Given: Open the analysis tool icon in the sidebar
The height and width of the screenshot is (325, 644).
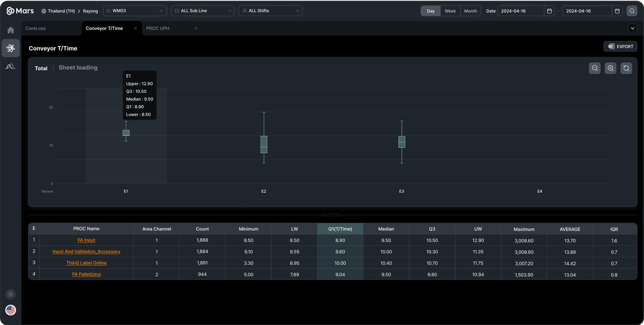Looking at the screenshot, I should click(x=10, y=48).
